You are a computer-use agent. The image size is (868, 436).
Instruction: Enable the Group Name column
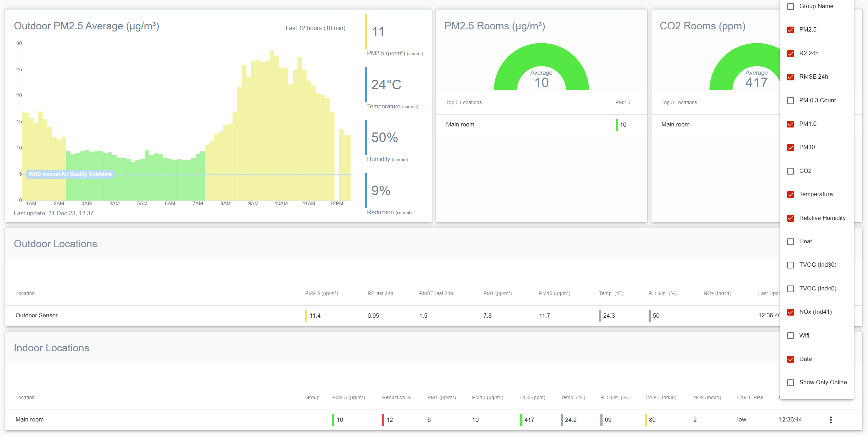[790, 6]
